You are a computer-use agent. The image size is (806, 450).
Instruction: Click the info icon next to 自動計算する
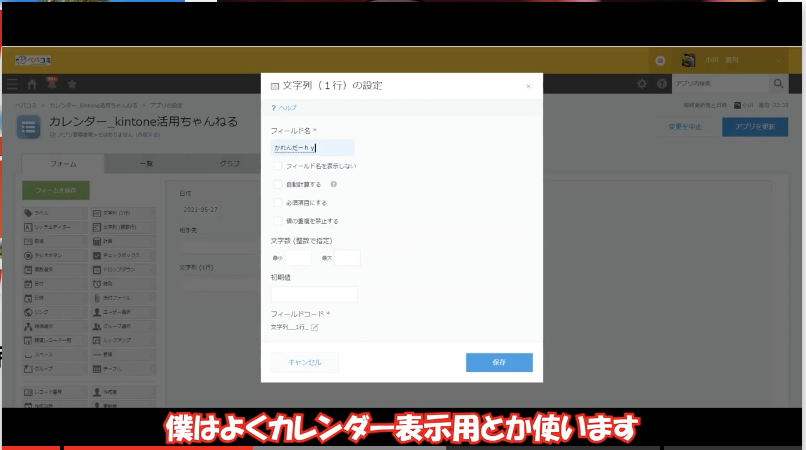coord(333,184)
